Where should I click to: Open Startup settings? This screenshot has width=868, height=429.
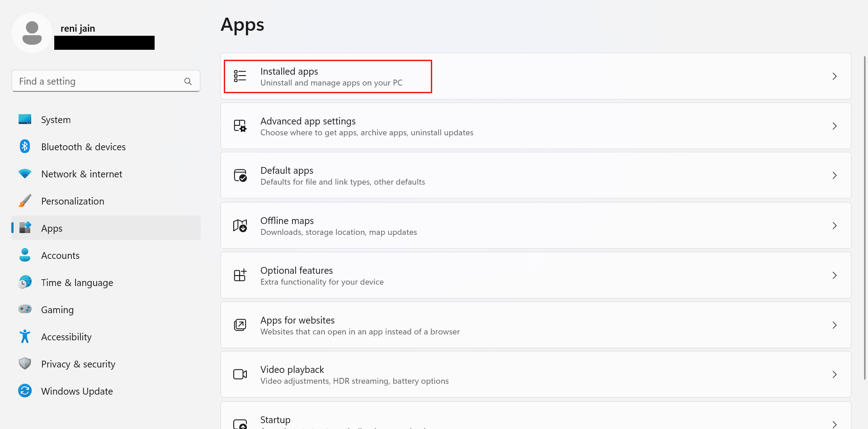(x=536, y=415)
